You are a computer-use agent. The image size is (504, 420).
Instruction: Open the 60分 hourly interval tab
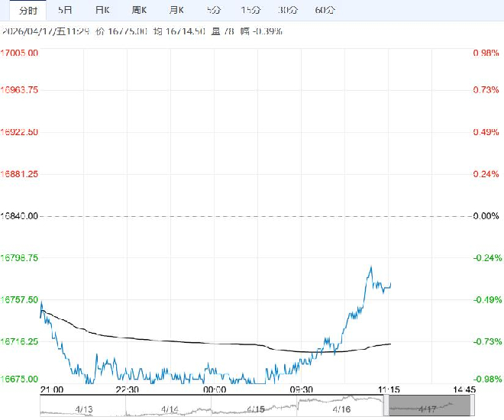coord(325,10)
